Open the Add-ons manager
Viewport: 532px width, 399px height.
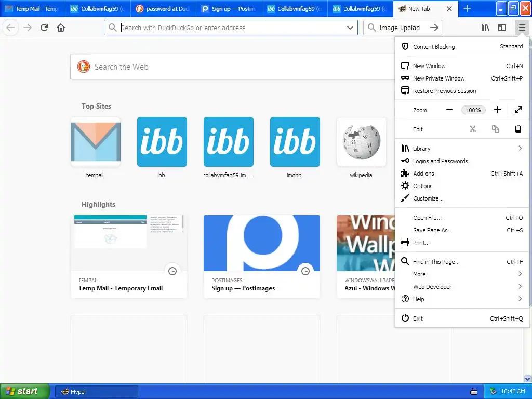tap(462, 174)
